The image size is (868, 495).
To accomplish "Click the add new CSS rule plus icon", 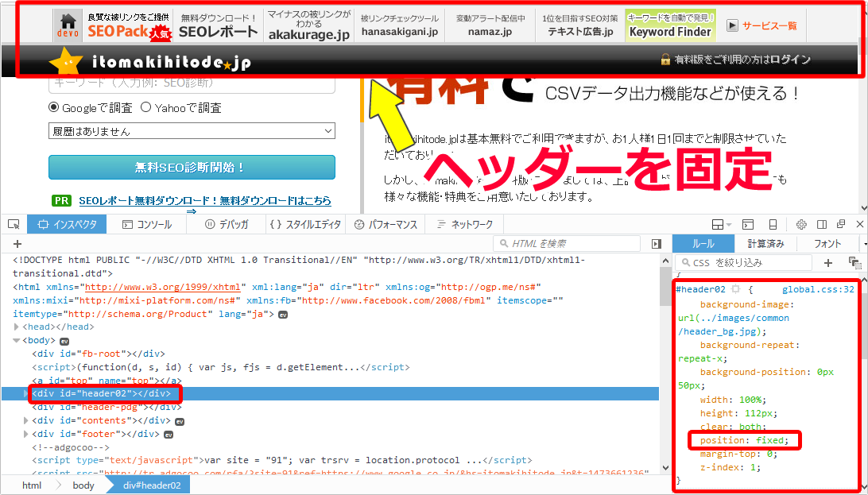I will (828, 262).
